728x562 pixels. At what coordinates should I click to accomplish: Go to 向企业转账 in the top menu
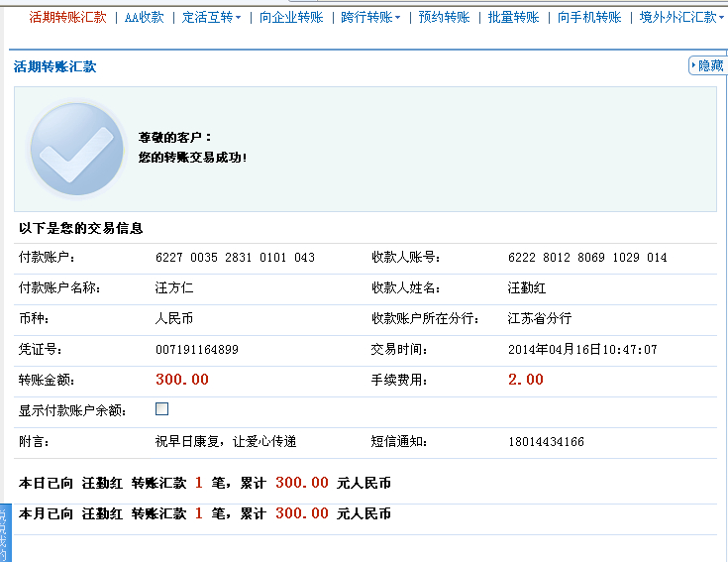click(x=291, y=17)
